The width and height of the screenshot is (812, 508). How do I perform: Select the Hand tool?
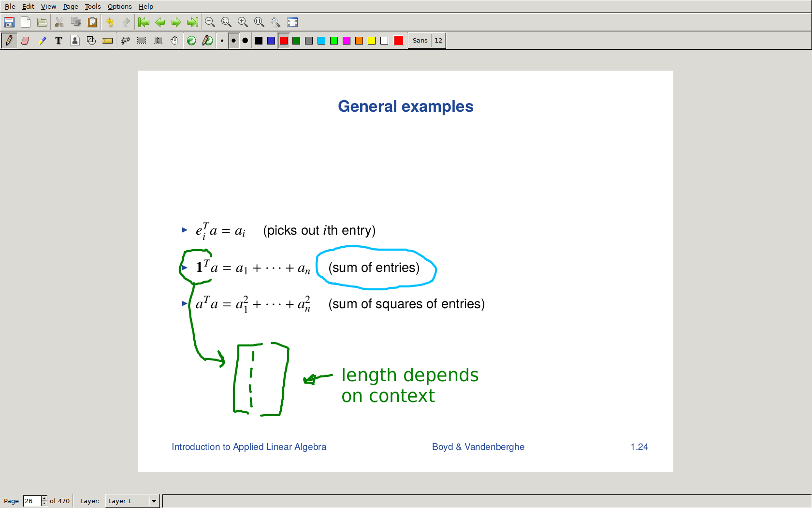pos(174,41)
